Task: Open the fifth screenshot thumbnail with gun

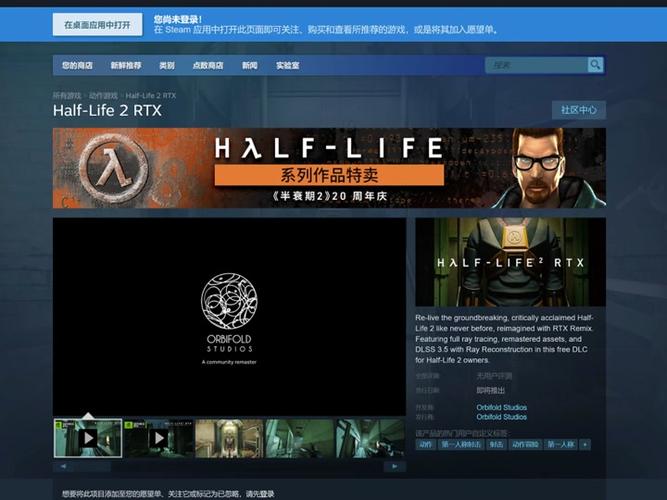Action: coord(370,438)
